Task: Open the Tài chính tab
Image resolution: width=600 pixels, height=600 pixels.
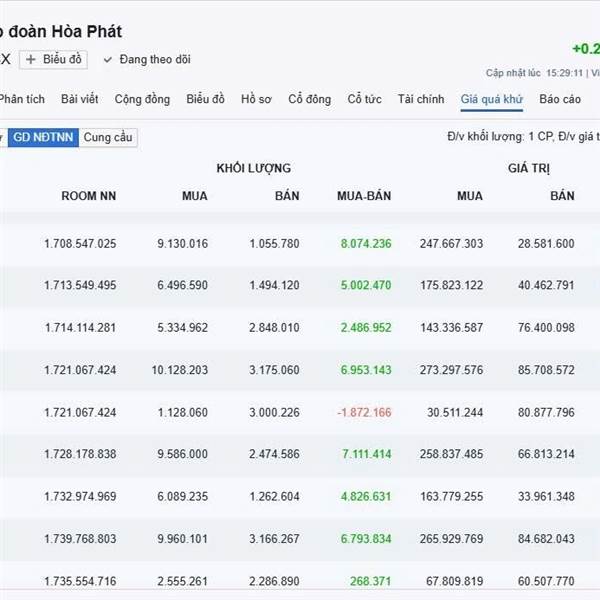Action: pos(421,99)
